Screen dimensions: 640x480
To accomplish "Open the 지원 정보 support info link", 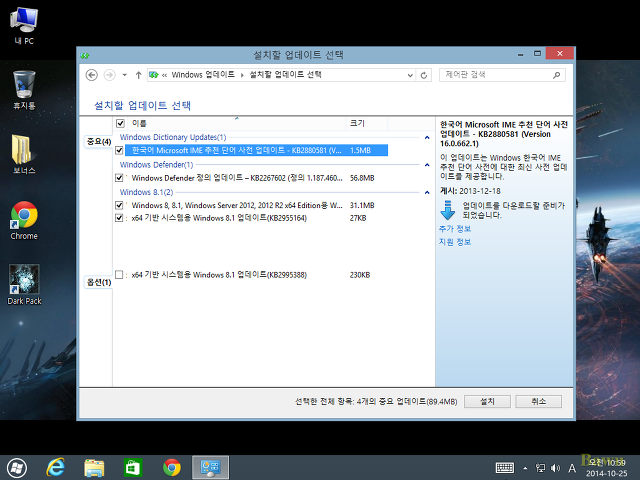I will click(455, 242).
